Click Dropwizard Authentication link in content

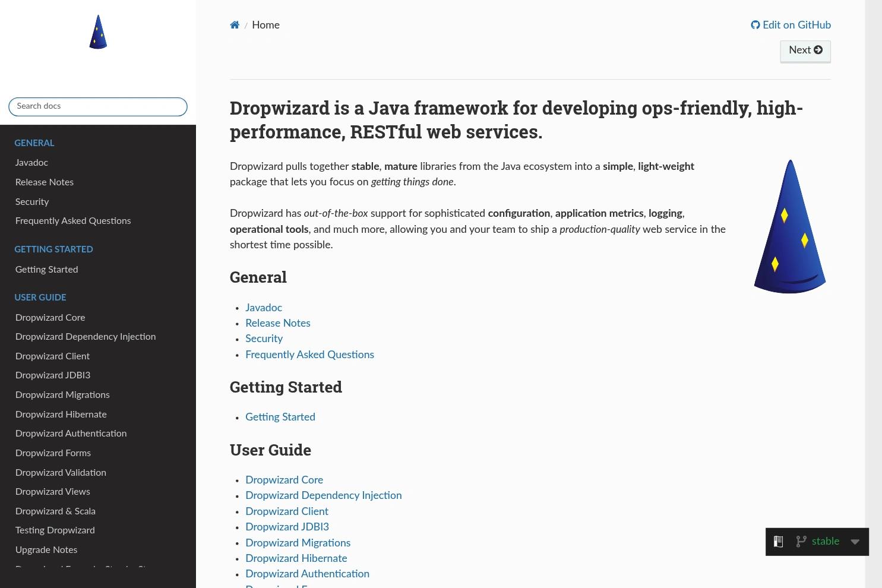tap(307, 574)
